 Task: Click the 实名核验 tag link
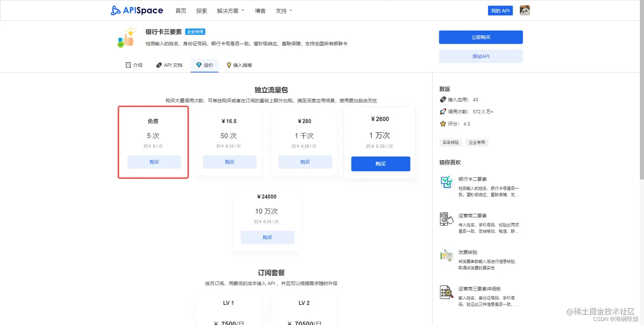click(451, 142)
